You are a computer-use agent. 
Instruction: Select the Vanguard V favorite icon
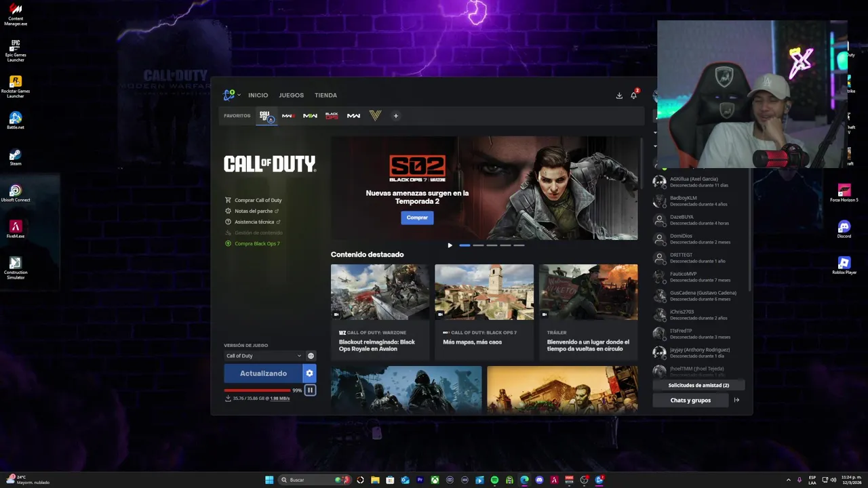pyautogui.click(x=375, y=116)
